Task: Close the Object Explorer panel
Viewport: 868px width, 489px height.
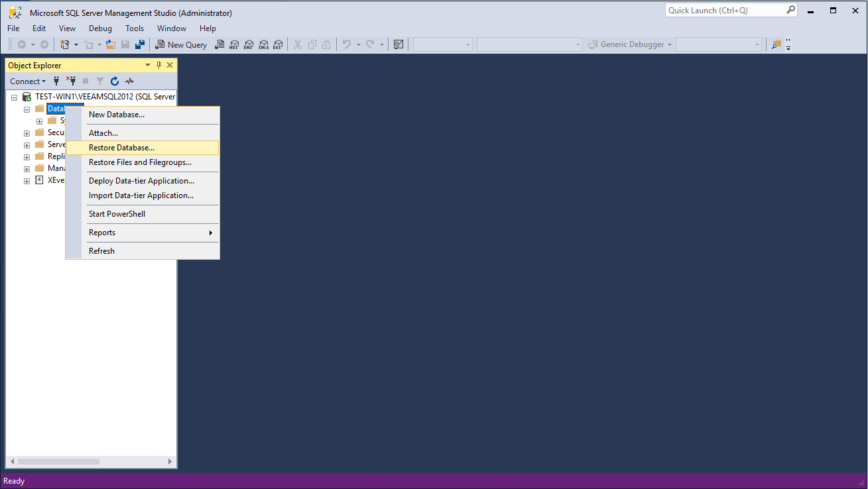Action: pos(170,65)
